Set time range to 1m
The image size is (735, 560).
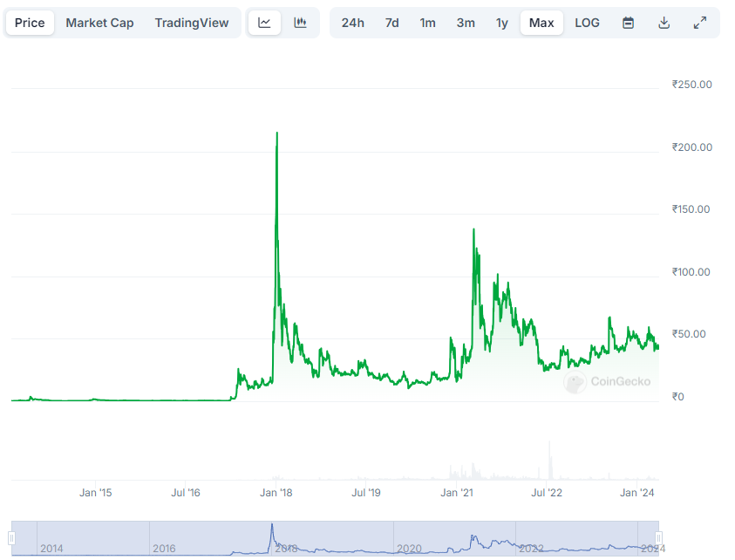(427, 23)
